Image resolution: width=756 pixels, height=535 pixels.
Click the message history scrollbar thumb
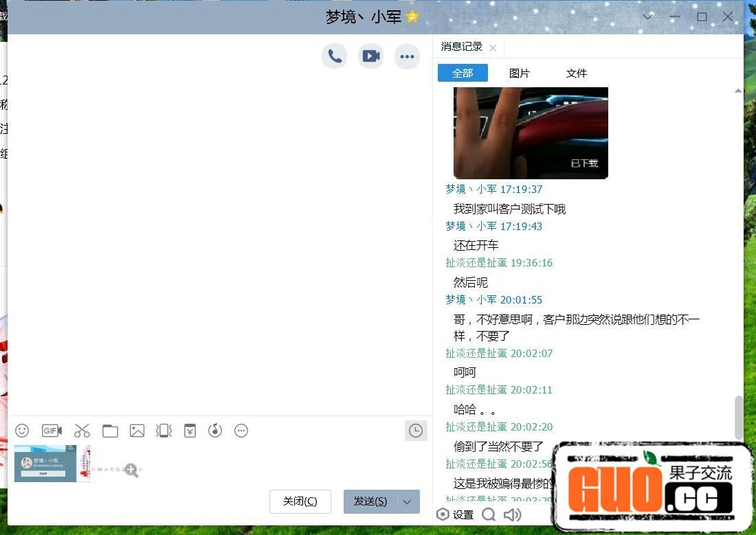(x=739, y=417)
